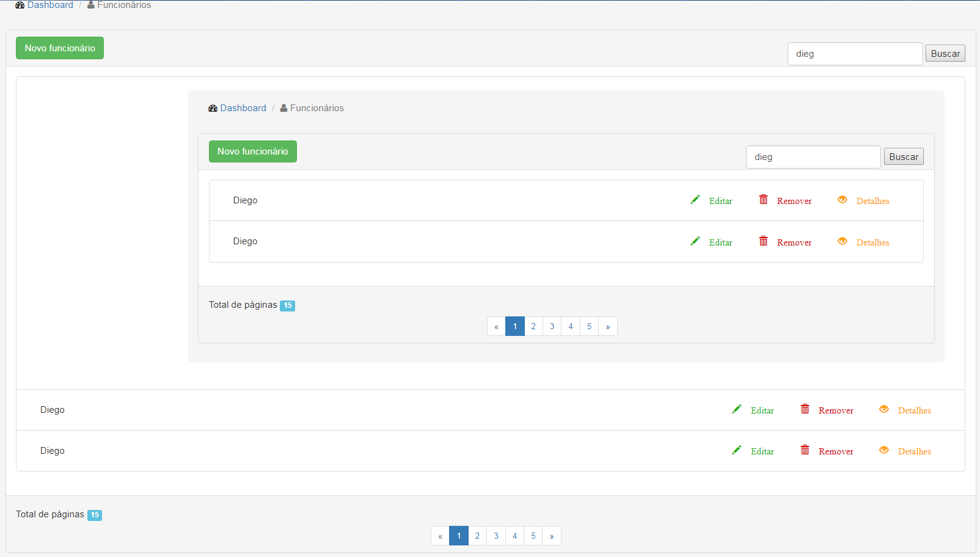Select page 1 in outer bottom pagination
980x557 pixels.
[x=459, y=536]
